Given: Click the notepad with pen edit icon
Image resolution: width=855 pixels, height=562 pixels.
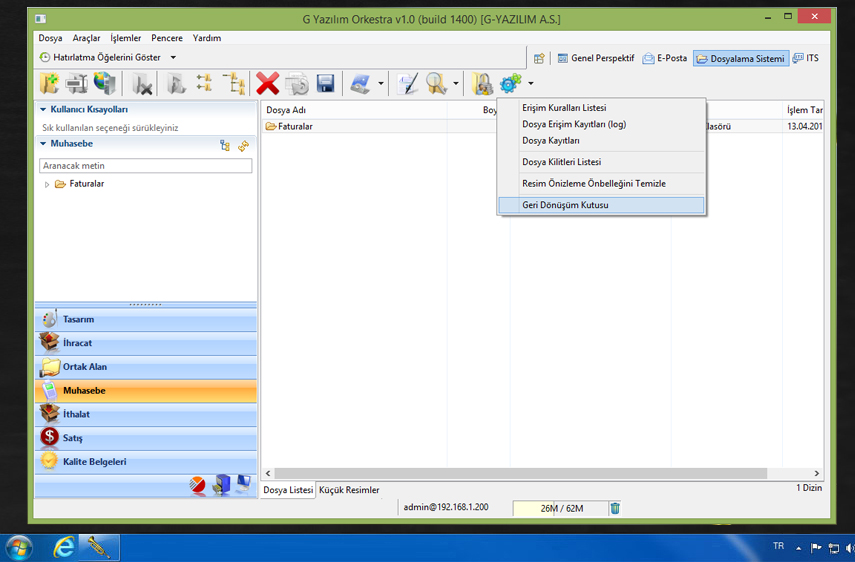Looking at the screenshot, I should tap(407, 84).
